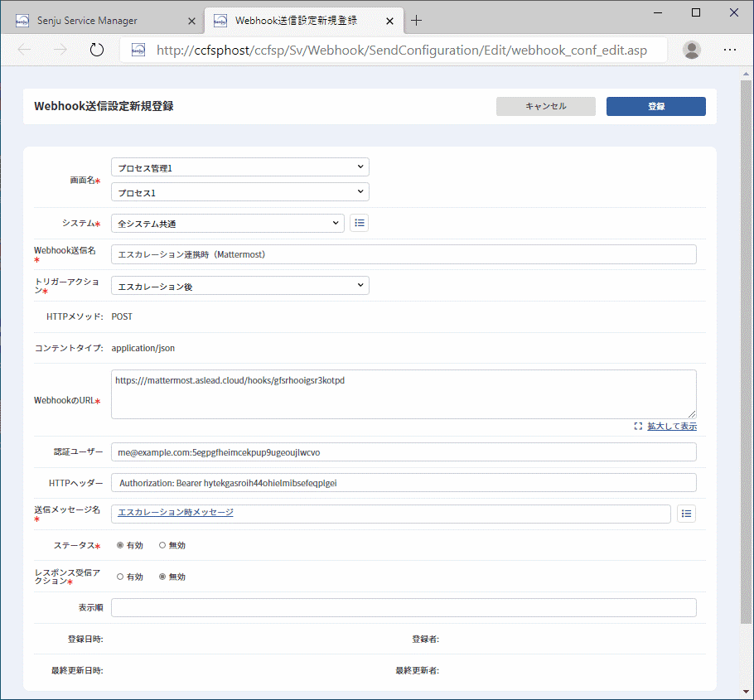The width and height of the screenshot is (754, 700).
Task: Select 有効 for ステータス
Action: pos(120,545)
